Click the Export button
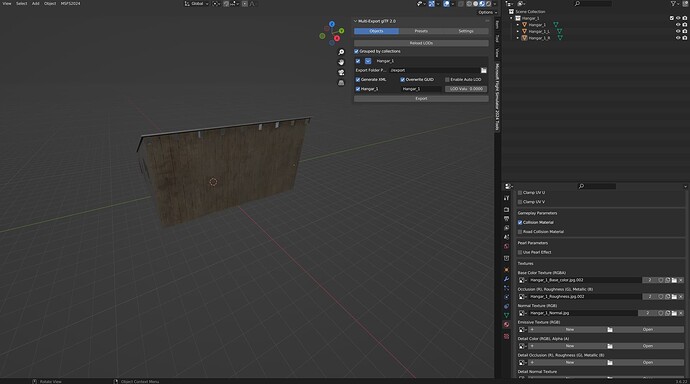The height and width of the screenshot is (384, 690). (421, 99)
